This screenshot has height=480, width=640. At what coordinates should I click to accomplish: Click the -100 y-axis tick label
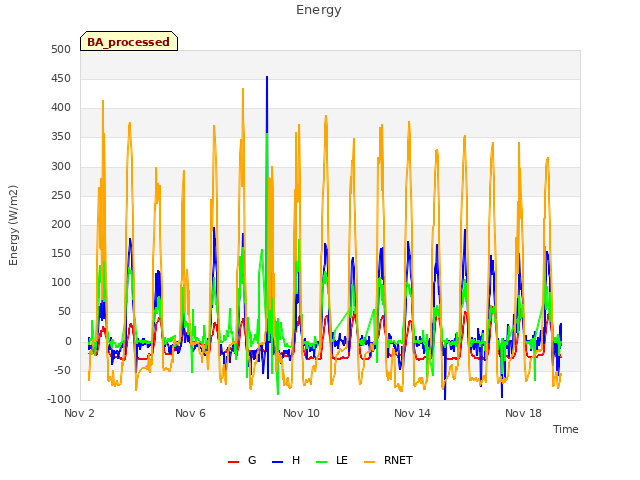pos(59,400)
